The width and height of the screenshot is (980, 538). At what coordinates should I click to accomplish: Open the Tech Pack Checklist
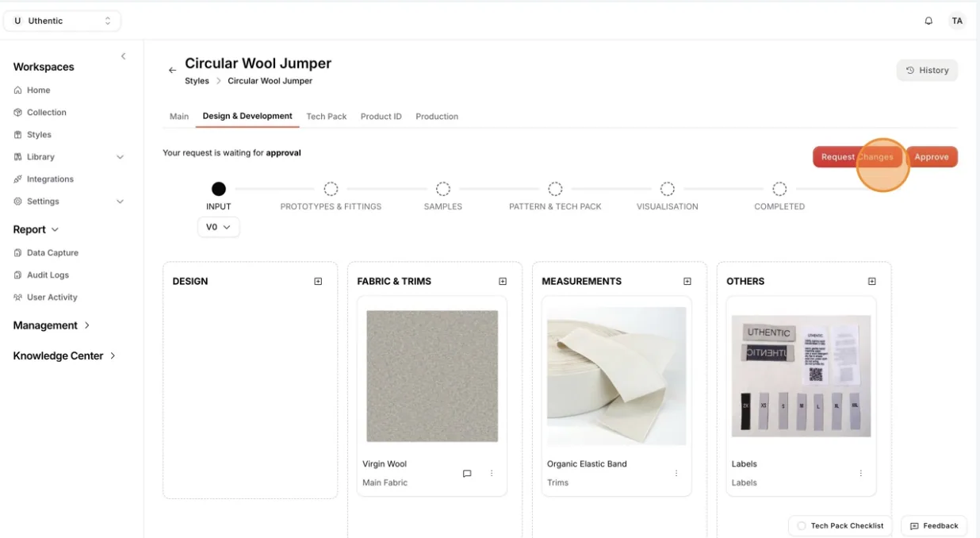coord(840,526)
